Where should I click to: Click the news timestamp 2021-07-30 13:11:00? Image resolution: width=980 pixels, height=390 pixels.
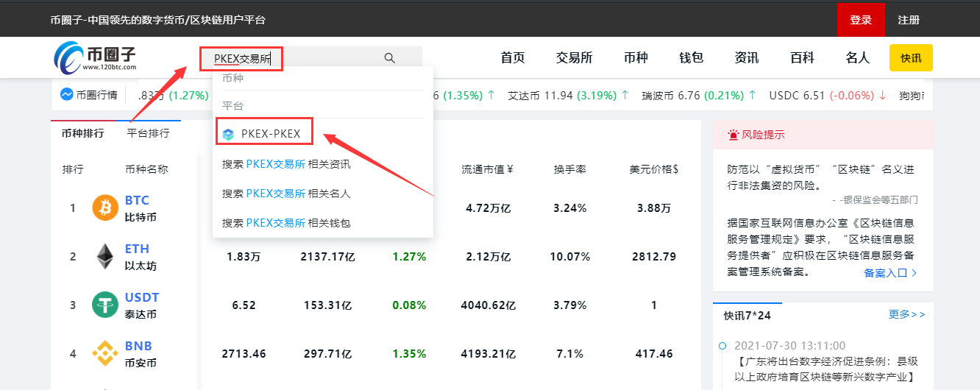[x=791, y=346]
